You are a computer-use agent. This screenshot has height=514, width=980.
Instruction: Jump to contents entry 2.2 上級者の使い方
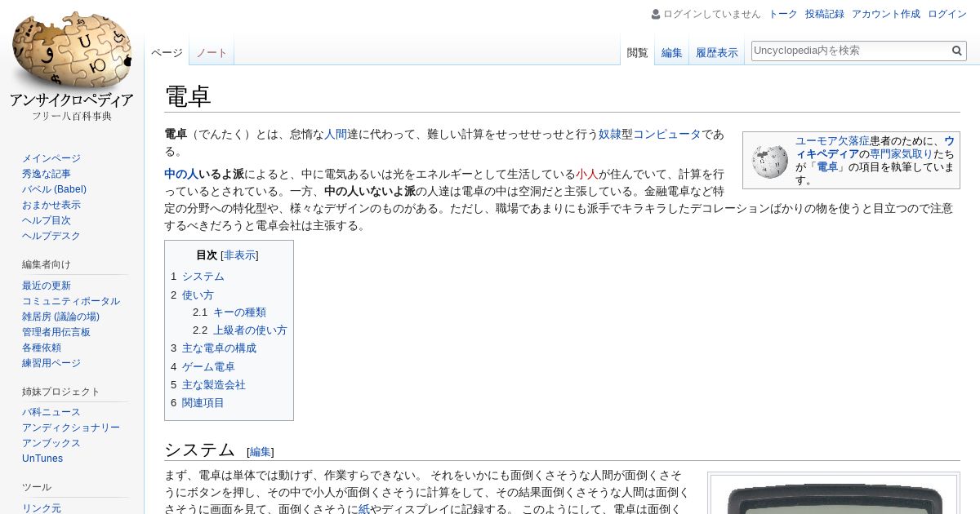point(240,330)
